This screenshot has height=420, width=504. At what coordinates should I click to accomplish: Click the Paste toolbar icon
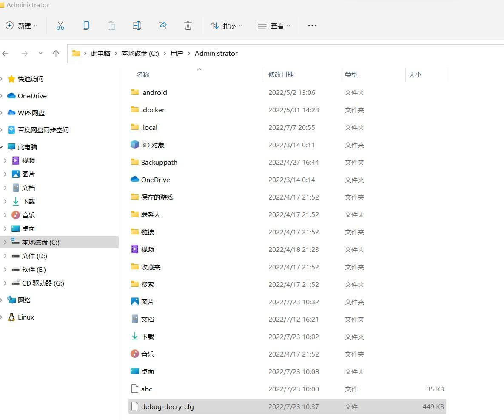tap(111, 26)
